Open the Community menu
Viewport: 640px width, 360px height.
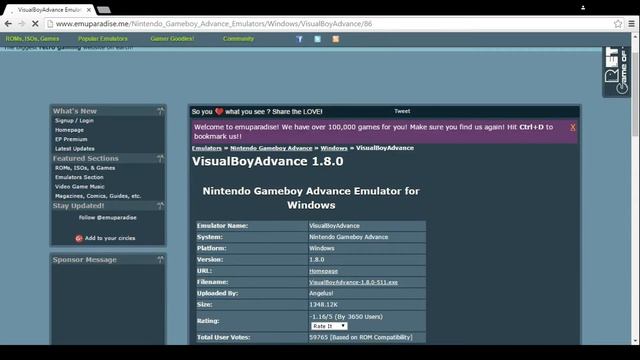pyautogui.click(x=238, y=39)
